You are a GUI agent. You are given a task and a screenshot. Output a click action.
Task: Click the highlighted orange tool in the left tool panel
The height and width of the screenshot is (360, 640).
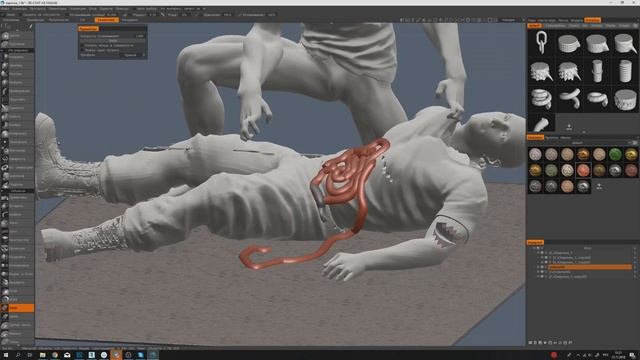(17, 308)
